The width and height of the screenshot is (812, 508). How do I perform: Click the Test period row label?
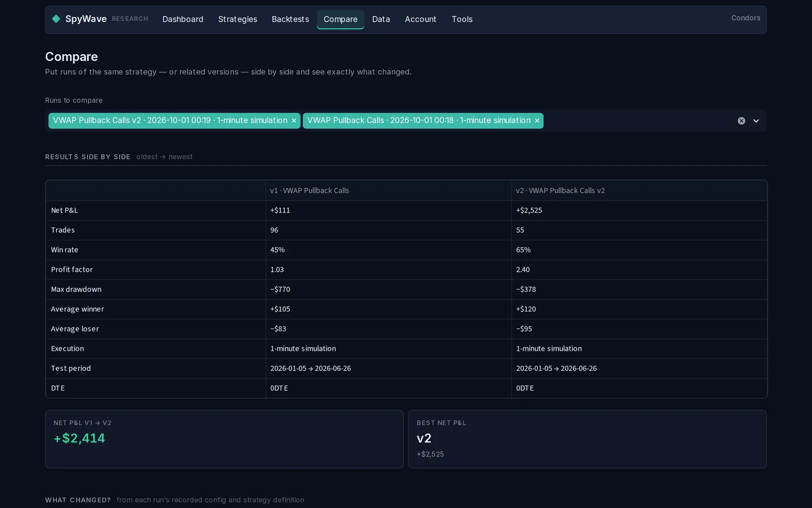coord(71,368)
